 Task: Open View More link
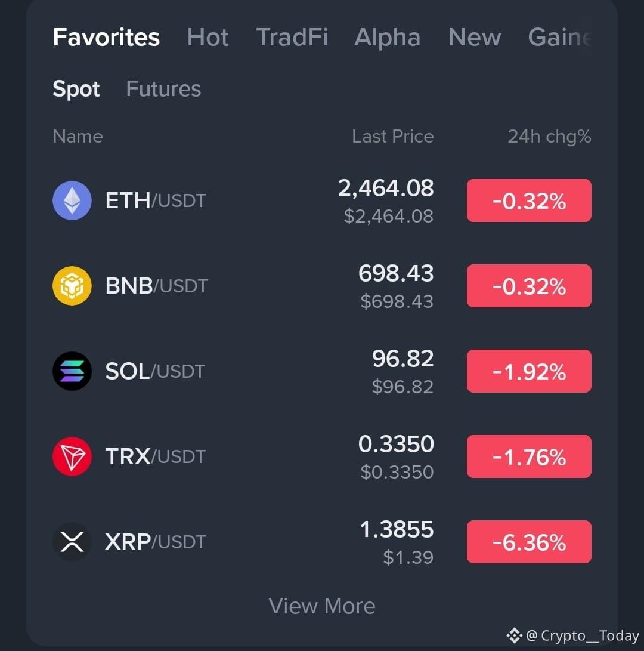[x=322, y=606]
